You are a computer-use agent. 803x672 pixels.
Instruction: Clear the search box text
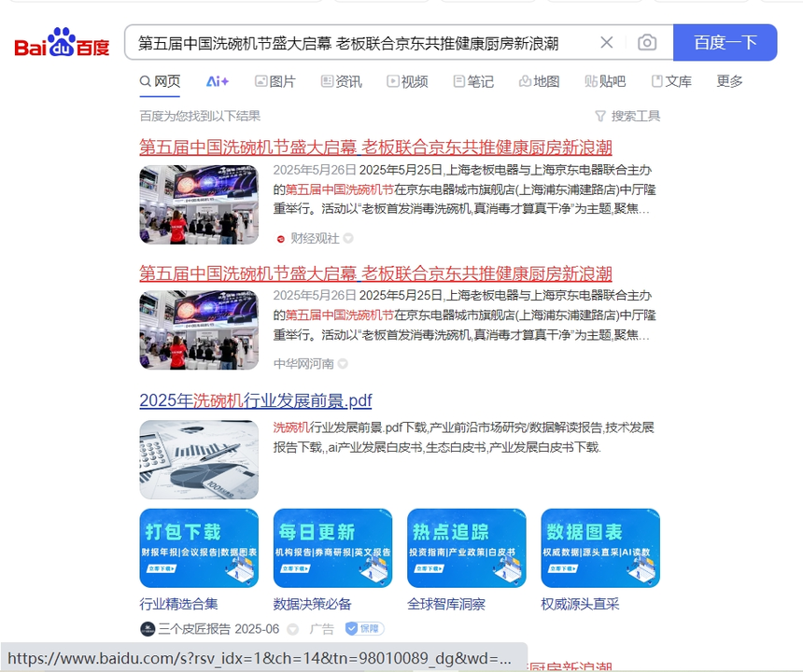(607, 43)
